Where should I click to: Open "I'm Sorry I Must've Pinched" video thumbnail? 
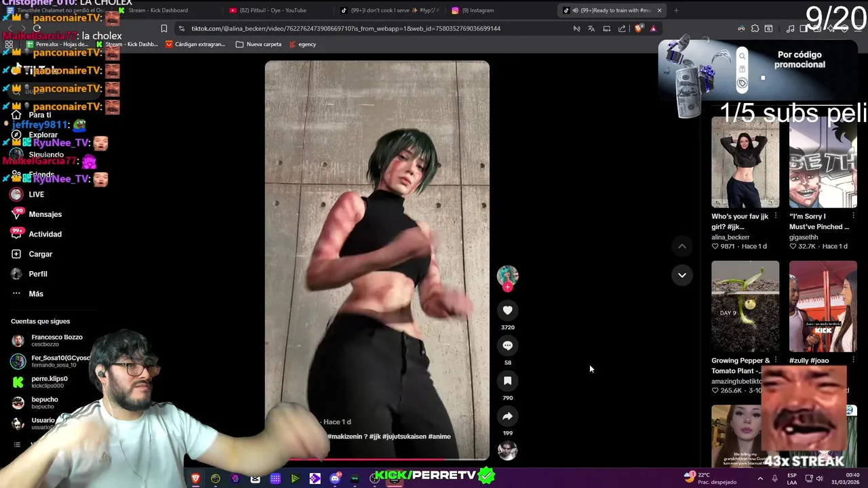[823, 162]
